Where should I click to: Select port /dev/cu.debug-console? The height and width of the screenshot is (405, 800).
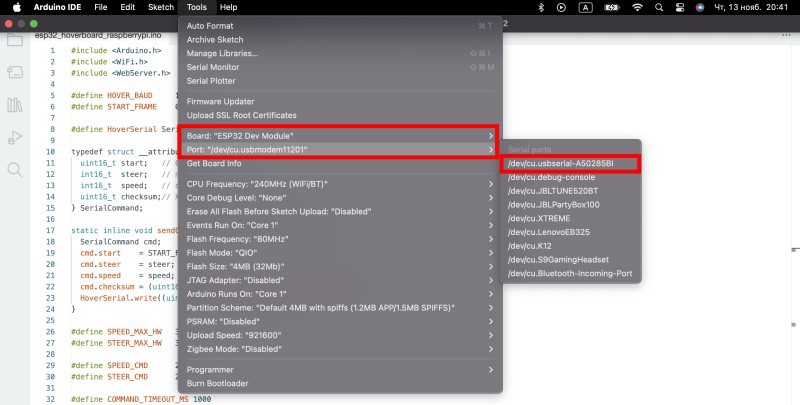(571, 178)
